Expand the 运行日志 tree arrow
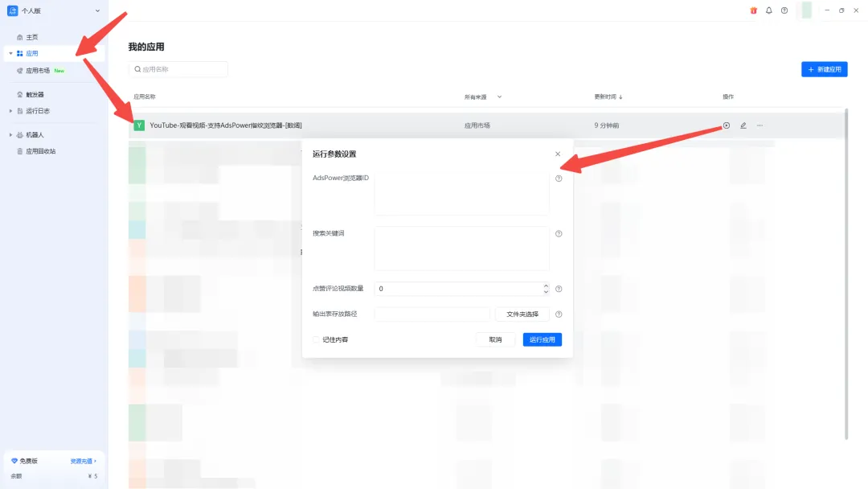 pos(10,111)
